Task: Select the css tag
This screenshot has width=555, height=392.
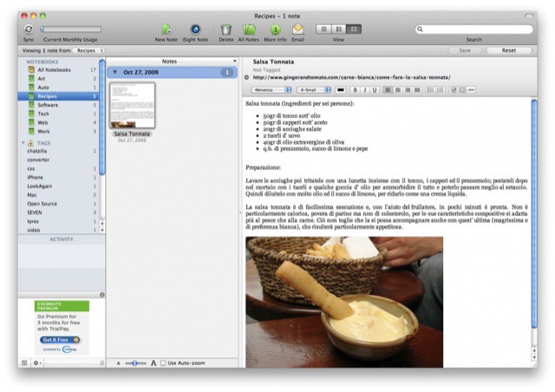Action: coord(31,169)
